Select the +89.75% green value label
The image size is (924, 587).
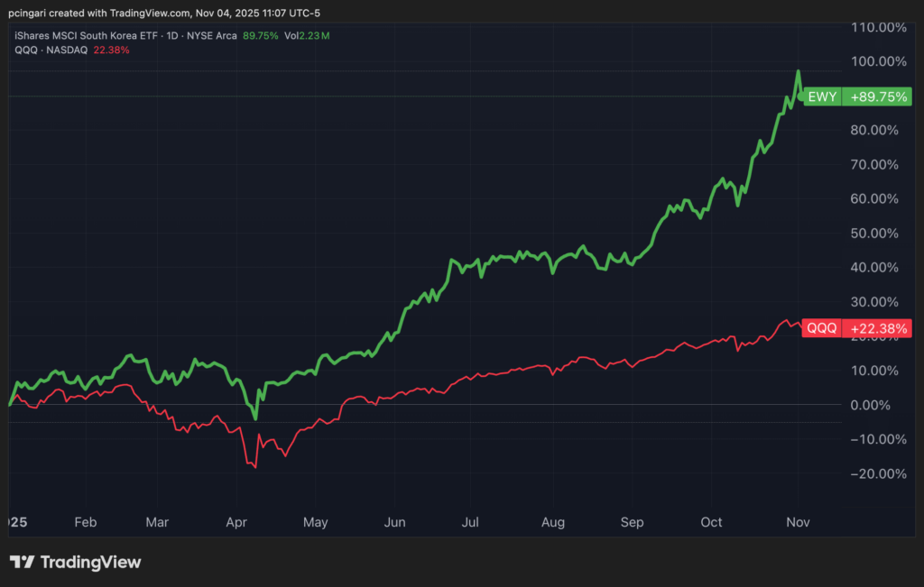875,96
